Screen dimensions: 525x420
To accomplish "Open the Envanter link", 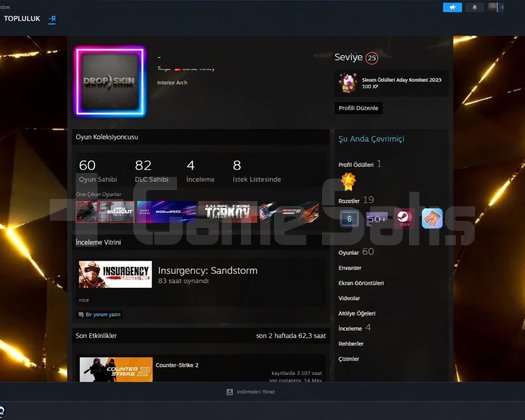I will 350,268.
